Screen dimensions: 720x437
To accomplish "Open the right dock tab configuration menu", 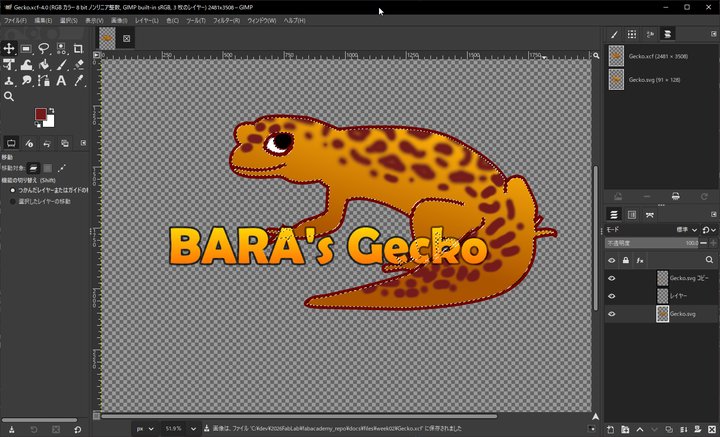I will [714, 34].
